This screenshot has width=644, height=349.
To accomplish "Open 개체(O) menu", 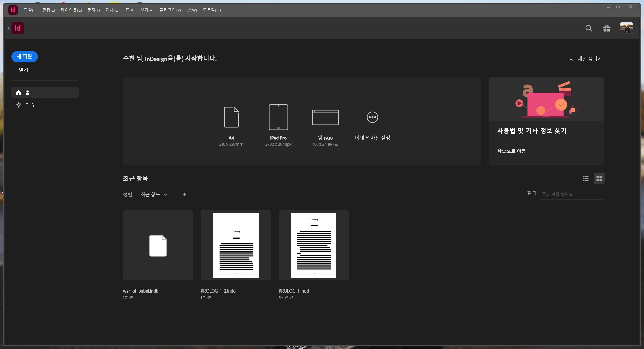I will pyautogui.click(x=112, y=10).
